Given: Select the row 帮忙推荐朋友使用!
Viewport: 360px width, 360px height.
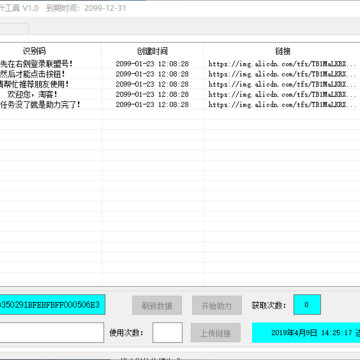Looking at the screenshot, I should (x=180, y=84).
